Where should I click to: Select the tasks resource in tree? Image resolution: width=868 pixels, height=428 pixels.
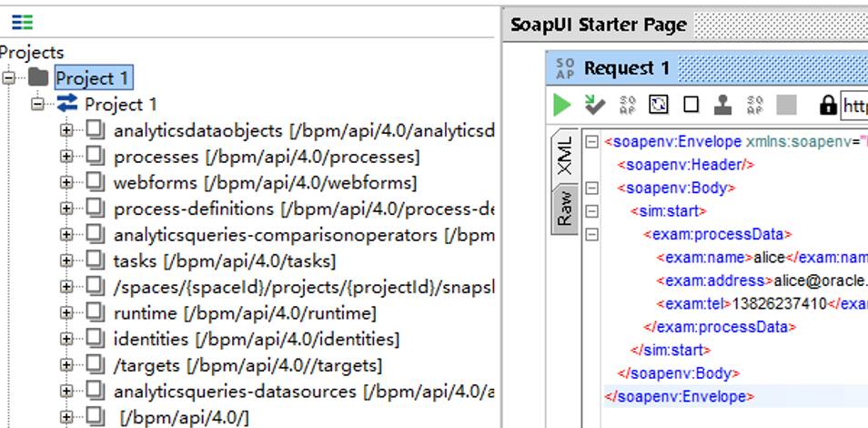pyautogui.click(x=224, y=262)
